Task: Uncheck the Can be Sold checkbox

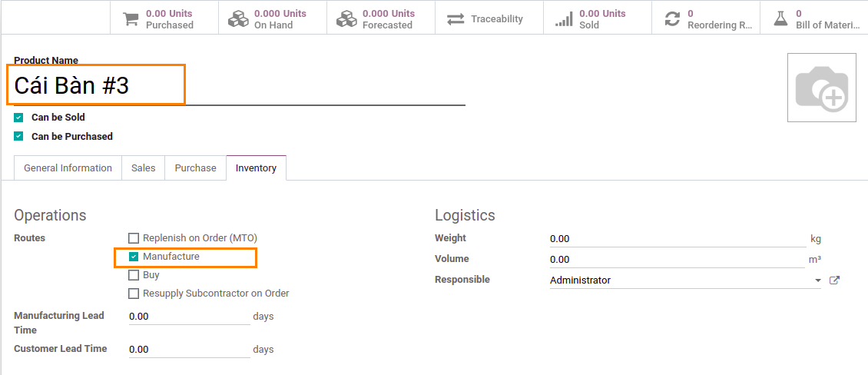Action: coord(19,118)
